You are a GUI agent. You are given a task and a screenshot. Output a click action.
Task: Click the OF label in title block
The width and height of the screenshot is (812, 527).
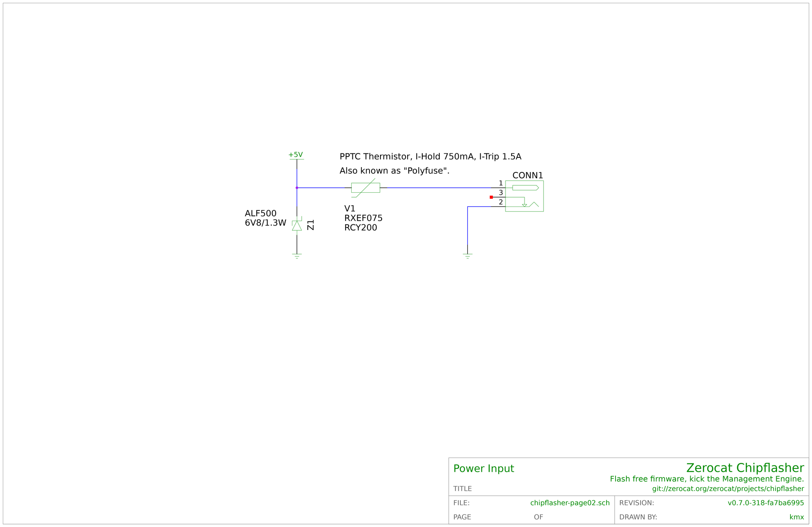point(538,517)
